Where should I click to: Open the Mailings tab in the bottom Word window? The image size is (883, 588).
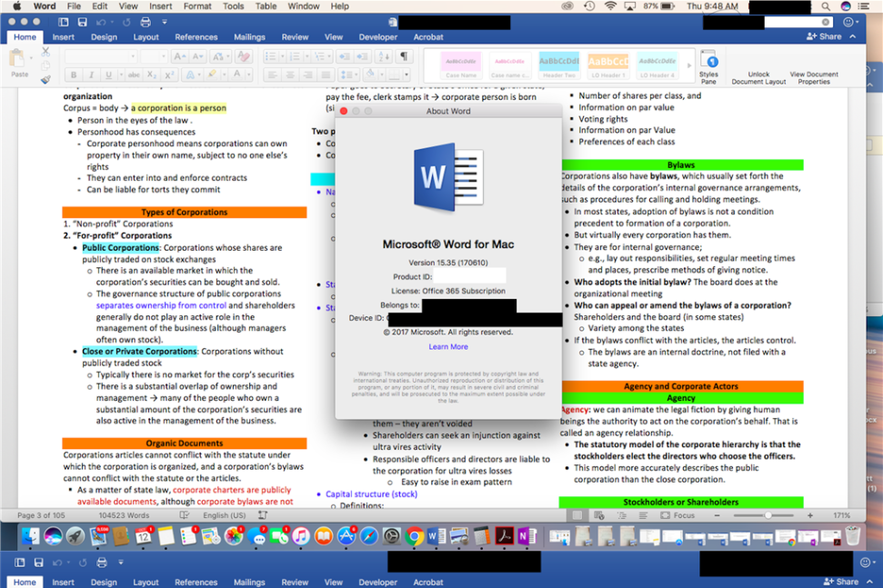(249, 582)
